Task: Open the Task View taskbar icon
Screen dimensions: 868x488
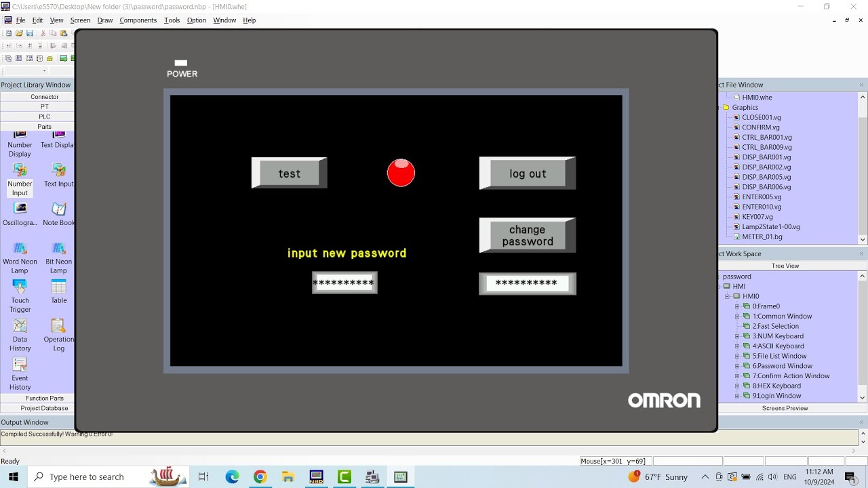Action: click(x=203, y=477)
